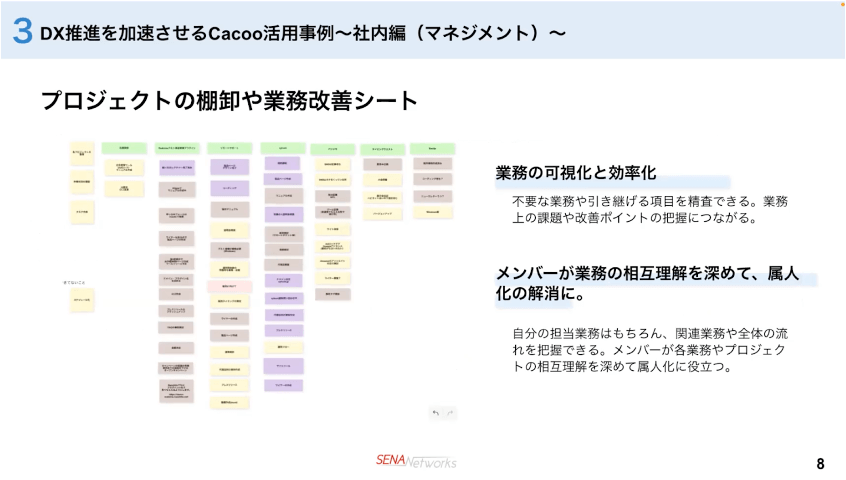Click the paragraph starting with 不要な業務や引き継げる項目

tap(650, 209)
